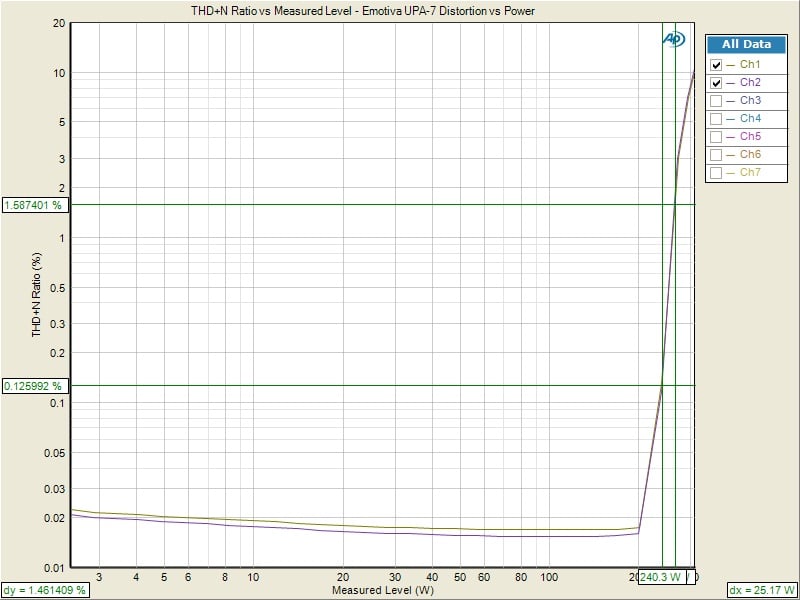Enable the Ch3 checkbox

[716, 101]
